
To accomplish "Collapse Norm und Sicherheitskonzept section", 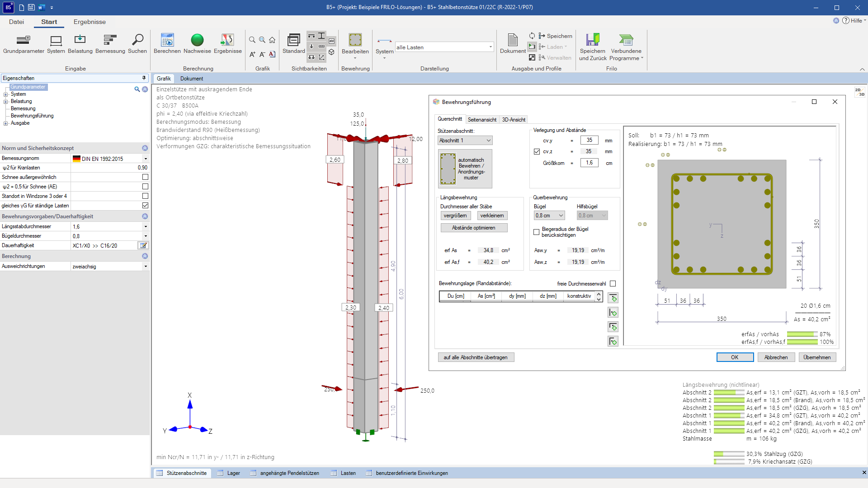I will click(x=145, y=148).
